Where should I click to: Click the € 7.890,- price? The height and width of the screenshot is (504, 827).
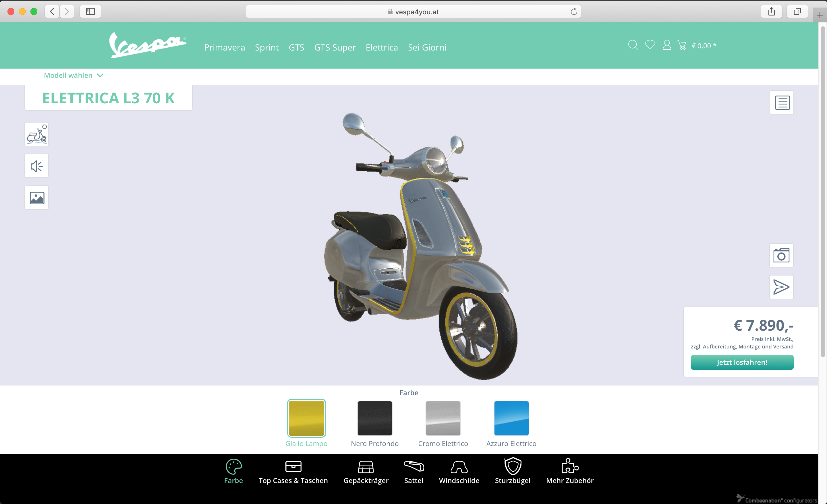click(763, 325)
